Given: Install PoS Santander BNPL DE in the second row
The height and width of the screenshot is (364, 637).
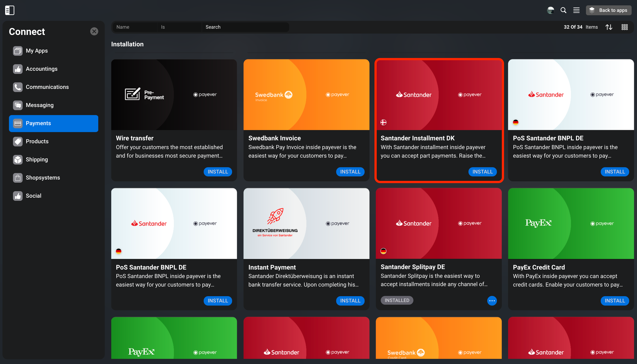Looking at the screenshot, I should click(218, 300).
